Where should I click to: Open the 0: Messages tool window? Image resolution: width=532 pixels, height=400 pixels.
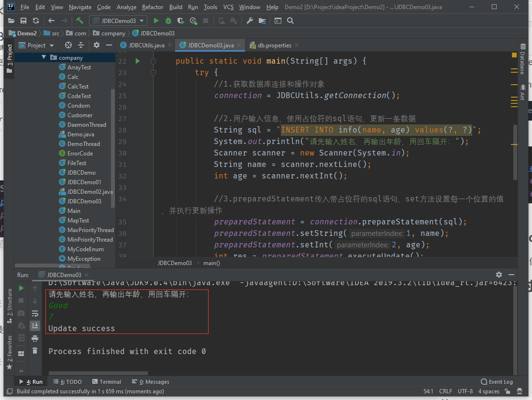(150, 382)
